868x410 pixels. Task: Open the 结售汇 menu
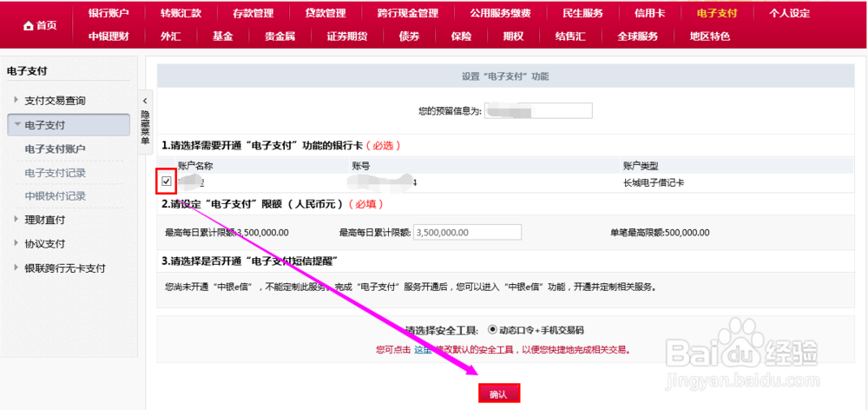coord(570,37)
